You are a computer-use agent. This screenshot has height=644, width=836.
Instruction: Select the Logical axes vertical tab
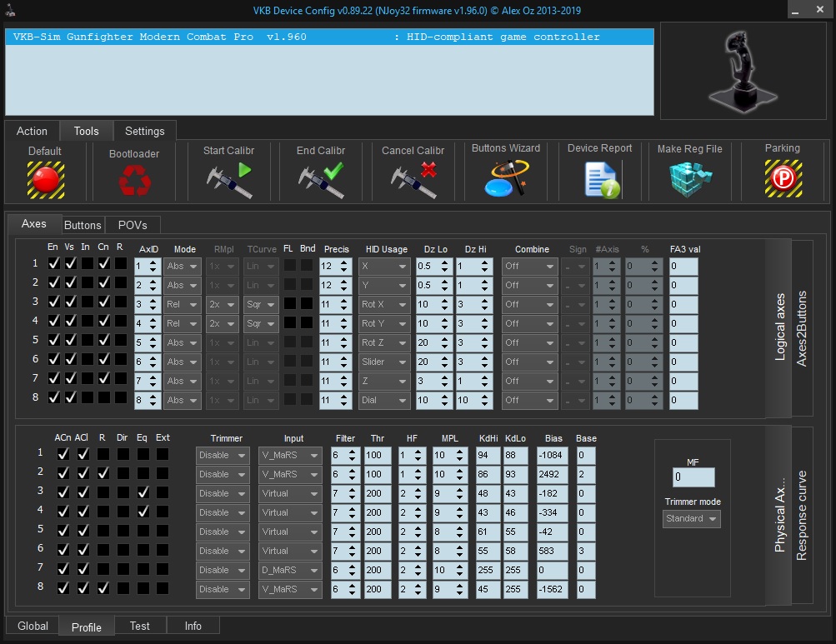(779, 328)
